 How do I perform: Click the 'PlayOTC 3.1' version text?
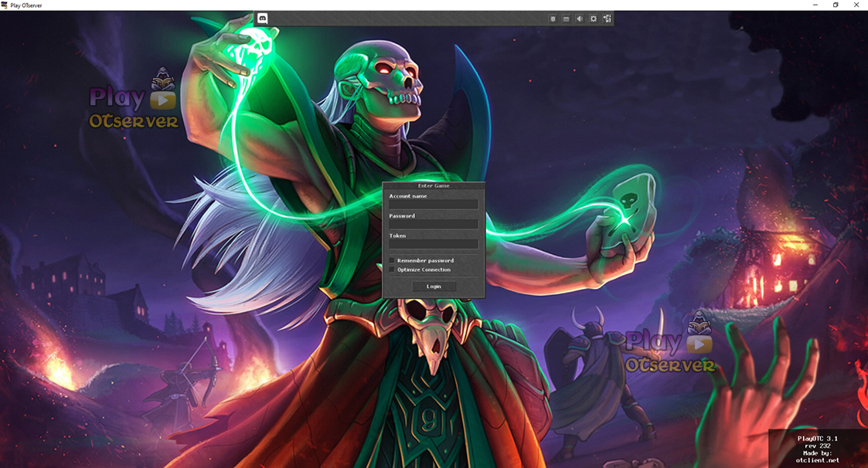(818, 439)
